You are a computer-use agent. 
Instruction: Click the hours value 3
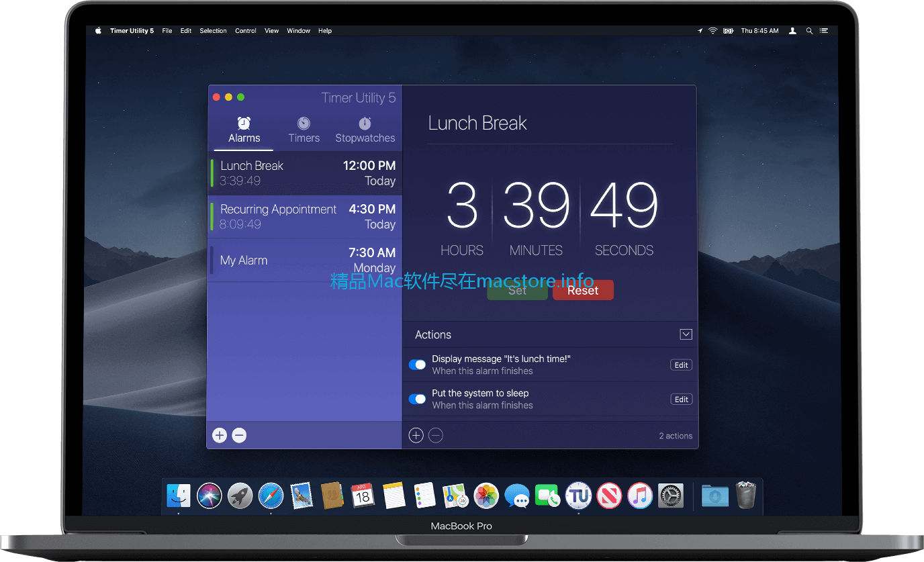[462, 205]
